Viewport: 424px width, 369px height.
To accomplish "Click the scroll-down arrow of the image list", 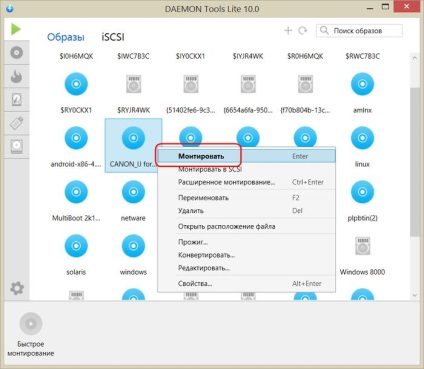I will pyautogui.click(x=415, y=295).
